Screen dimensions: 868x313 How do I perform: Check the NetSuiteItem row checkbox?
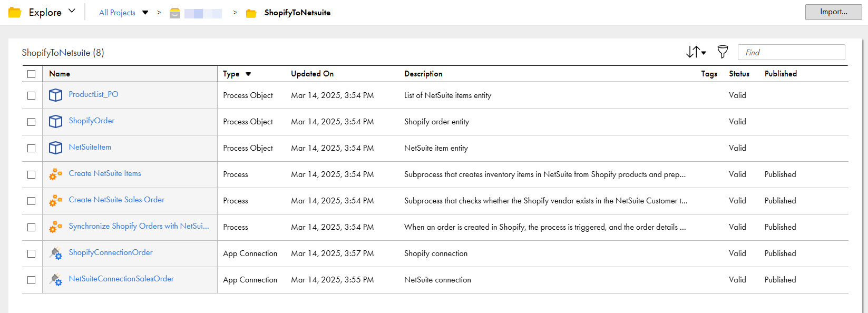click(32, 148)
